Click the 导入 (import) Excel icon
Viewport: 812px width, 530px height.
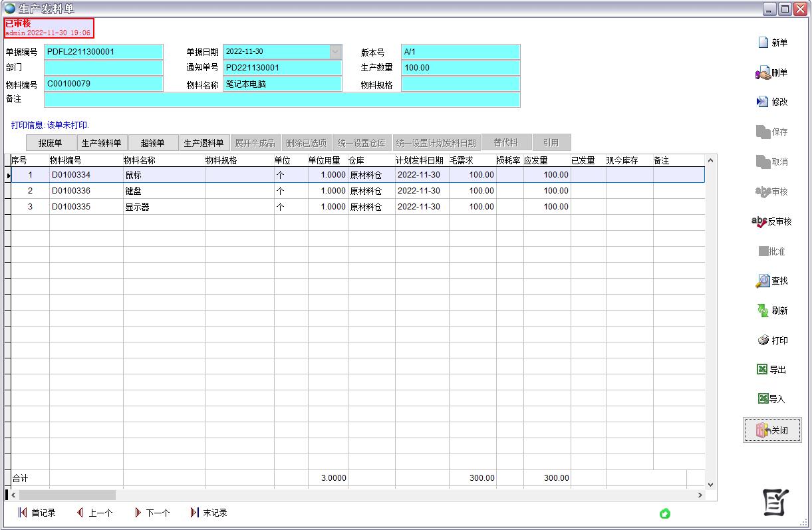coord(763,399)
